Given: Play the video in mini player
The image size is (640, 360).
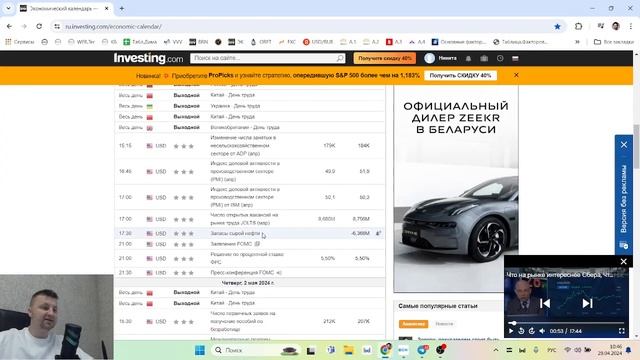Looking at the screenshot, I should (x=511, y=331).
